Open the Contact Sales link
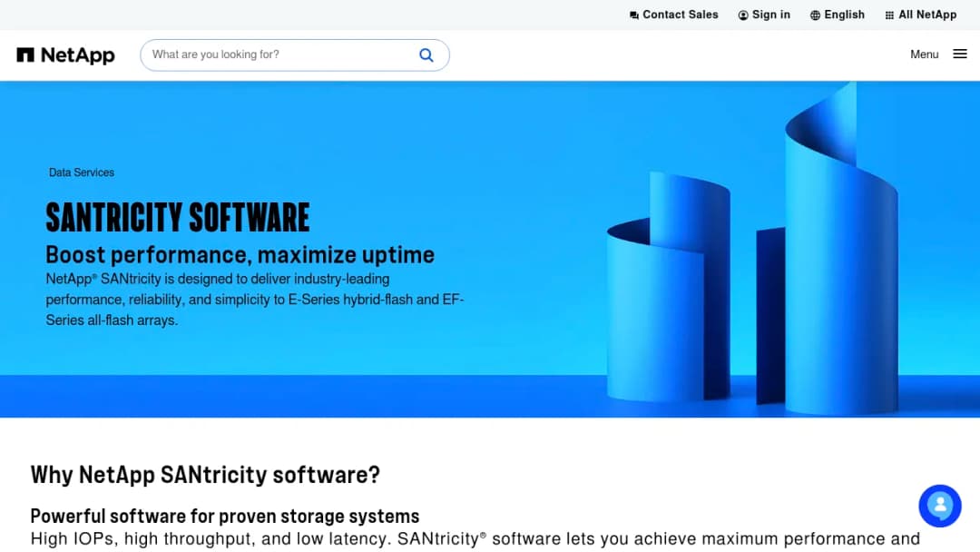This screenshot has height=552, width=980. coord(673,15)
